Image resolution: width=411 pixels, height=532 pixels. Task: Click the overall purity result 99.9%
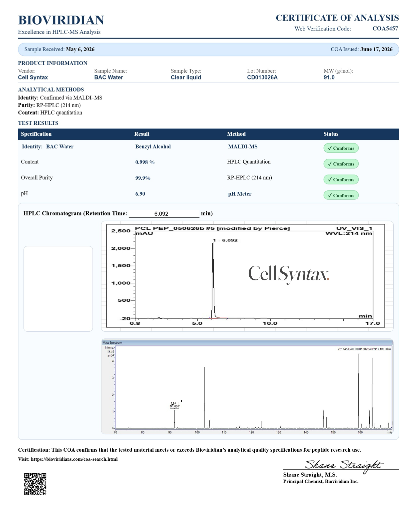(x=143, y=178)
